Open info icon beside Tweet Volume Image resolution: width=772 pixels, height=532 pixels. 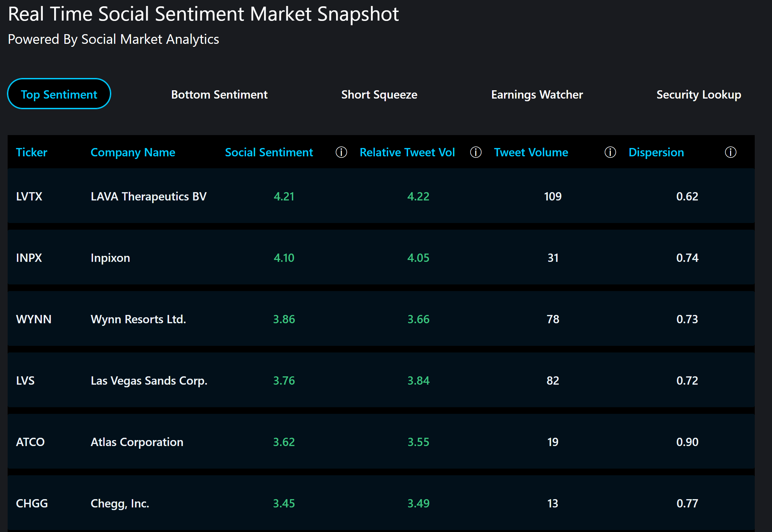610,152
